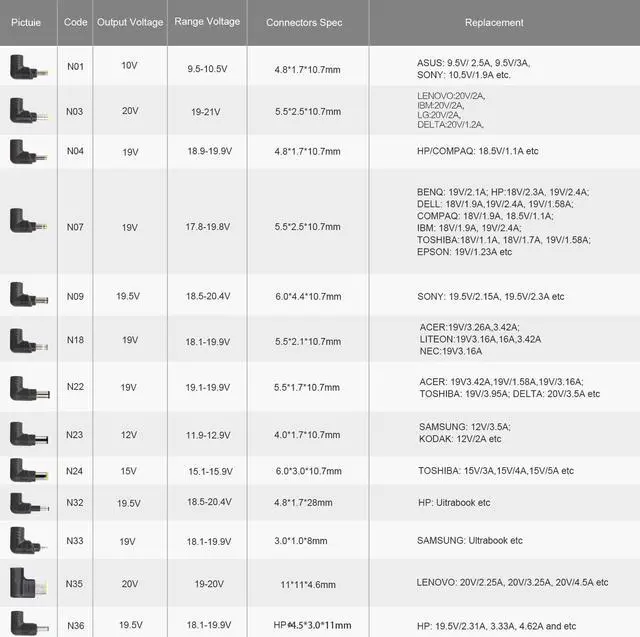The image size is (640, 637).
Task: Click range voltage "17.8-19.8V"
Action: point(208,227)
